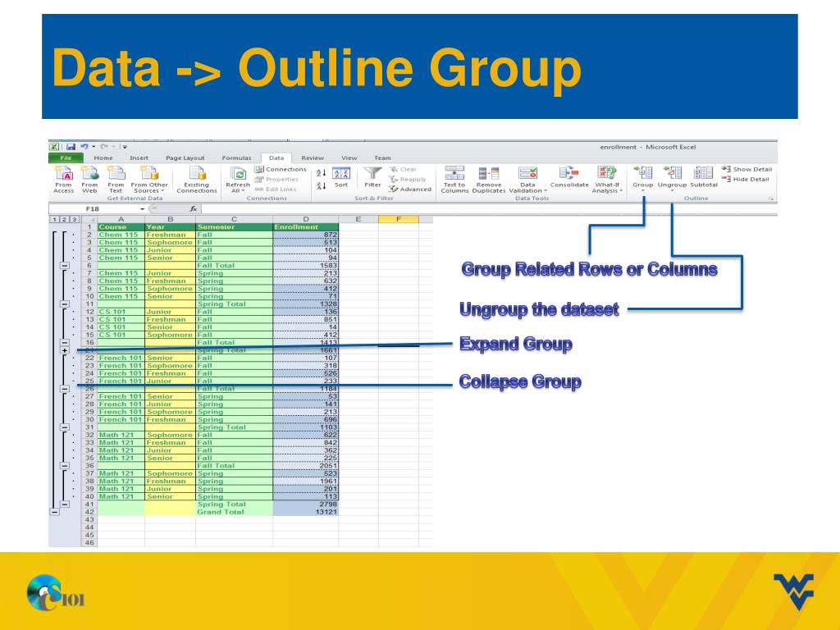840x630 pixels.
Task: Collapse the group at row 6 Fall Total
Action: coord(64,265)
